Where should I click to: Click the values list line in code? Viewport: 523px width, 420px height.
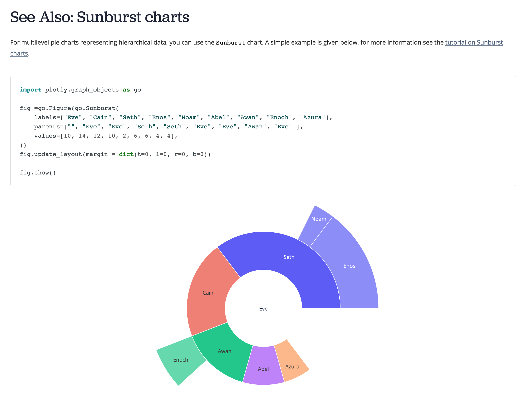click(x=106, y=136)
